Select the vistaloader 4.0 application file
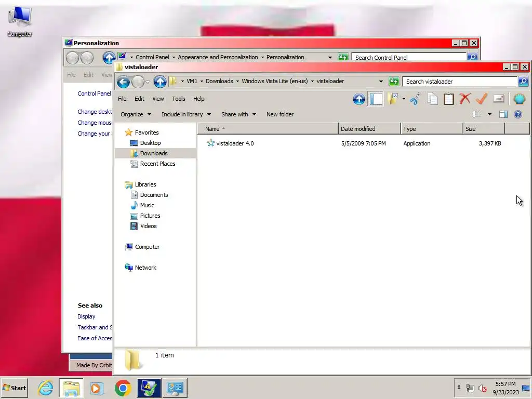Screen dimensions: 532x399 pos(230,143)
